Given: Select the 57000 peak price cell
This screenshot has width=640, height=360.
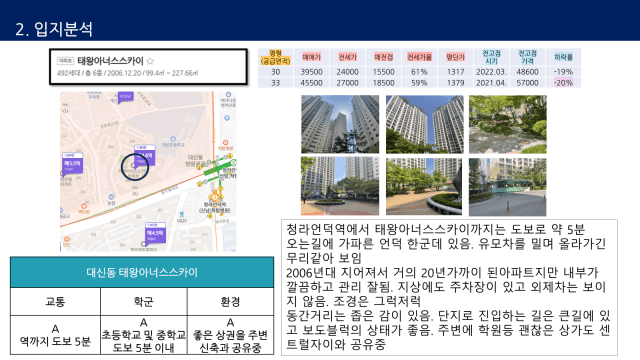Looking at the screenshot, I should [x=527, y=83].
